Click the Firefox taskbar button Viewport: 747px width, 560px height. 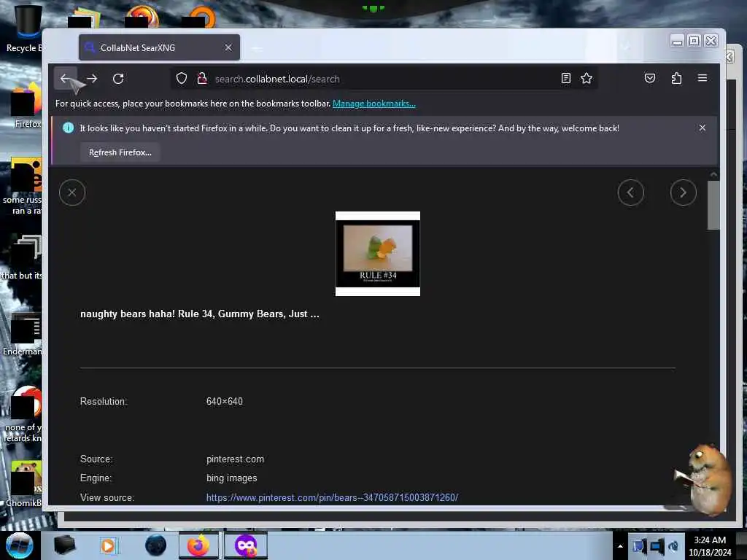[x=198, y=545]
